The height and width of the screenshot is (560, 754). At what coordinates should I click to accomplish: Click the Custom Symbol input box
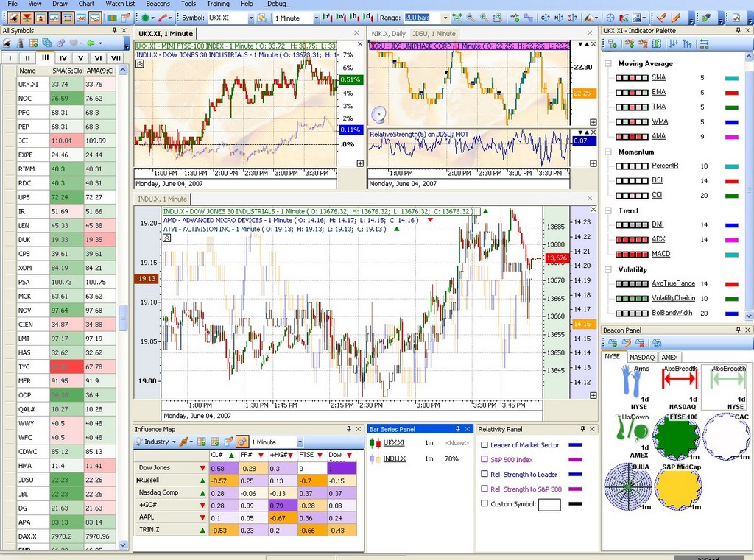point(549,504)
